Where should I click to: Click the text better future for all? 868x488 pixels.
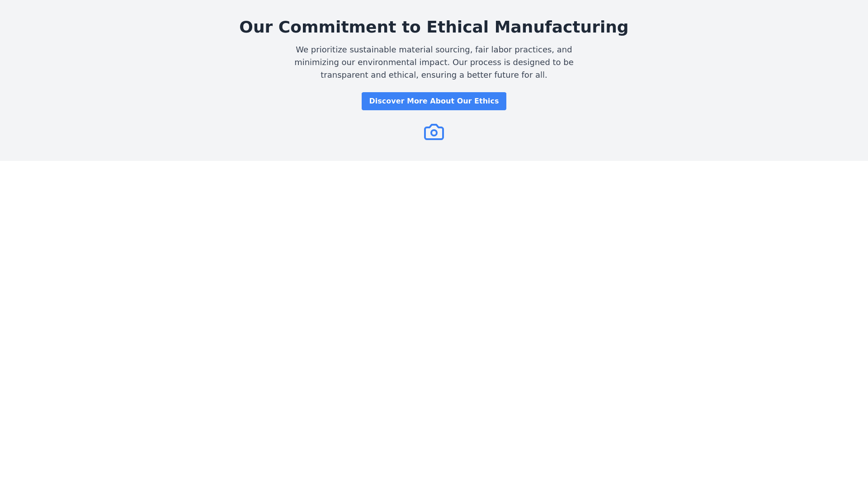tap(507, 75)
